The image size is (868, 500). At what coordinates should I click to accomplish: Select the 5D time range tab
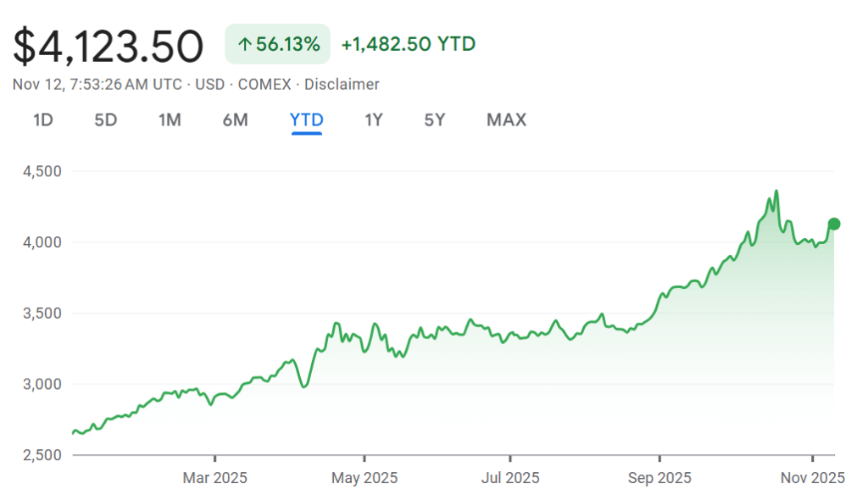click(x=106, y=120)
